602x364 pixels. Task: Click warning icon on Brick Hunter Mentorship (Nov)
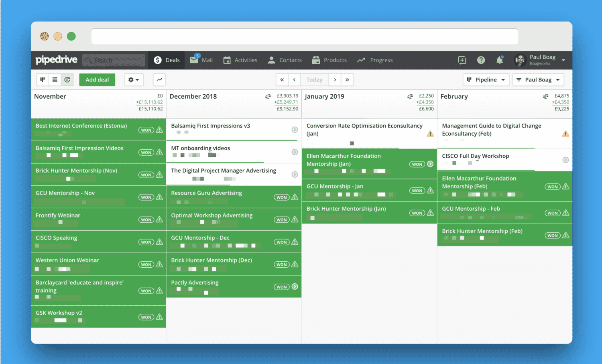pyautogui.click(x=159, y=175)
